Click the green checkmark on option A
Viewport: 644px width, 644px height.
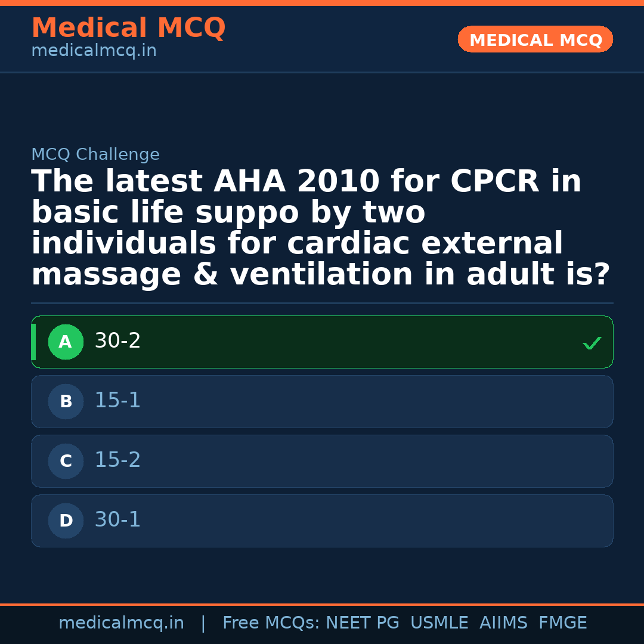(x=592, y=343)
